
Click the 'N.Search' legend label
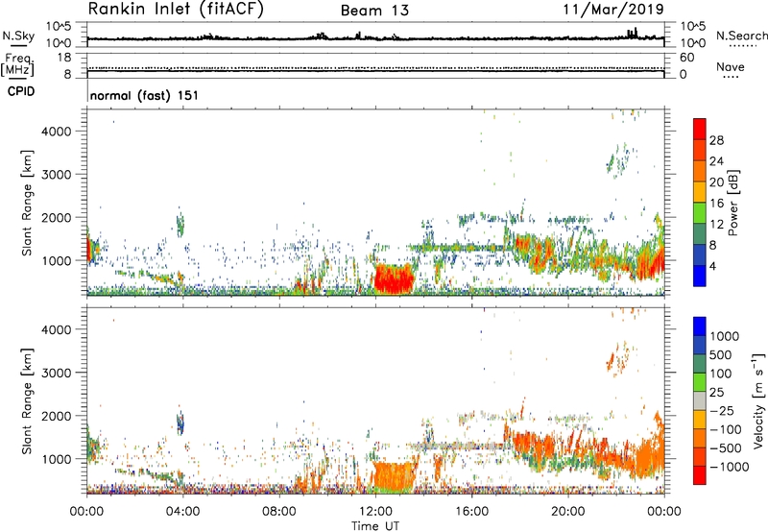pos(741,36)
